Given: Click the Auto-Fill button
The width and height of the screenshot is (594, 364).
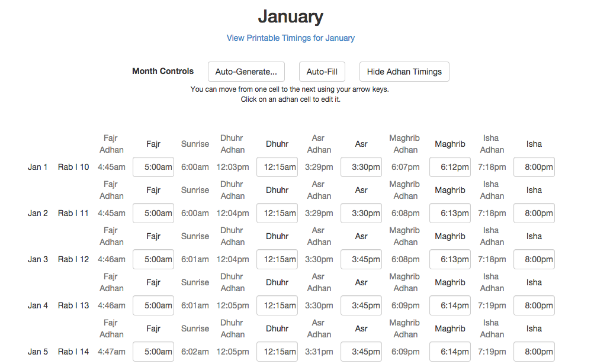Looking at the screenshot, I should pos(322,72).
